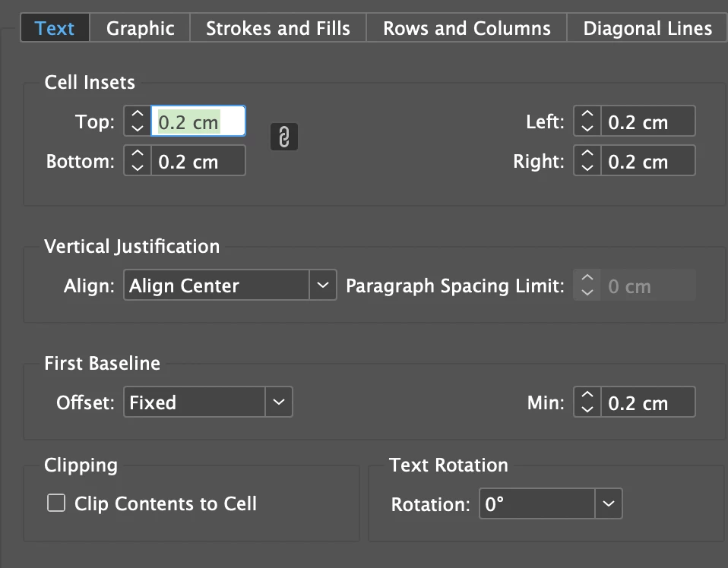Toggle the chain link to unify cell insets
Screen dimensions: 728x568
tap(284, 137)
